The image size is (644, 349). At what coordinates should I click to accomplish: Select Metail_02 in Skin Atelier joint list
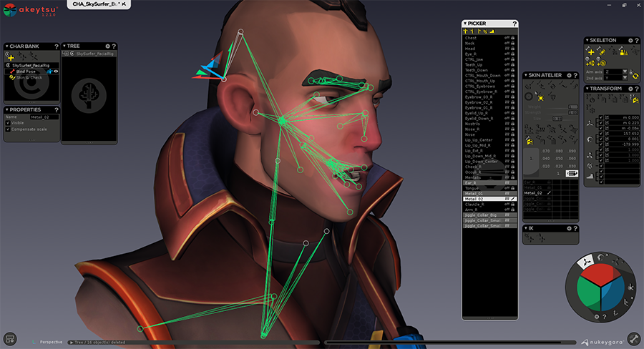tap(537, 193)
